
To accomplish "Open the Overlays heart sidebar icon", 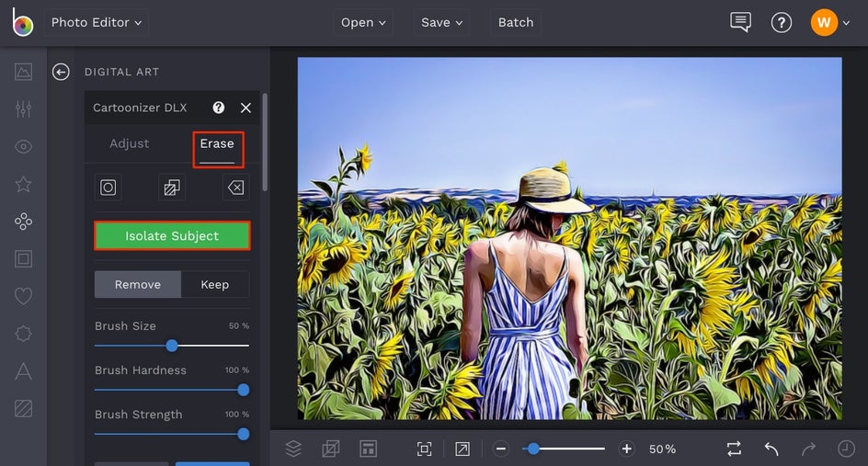I will point(23,297).
